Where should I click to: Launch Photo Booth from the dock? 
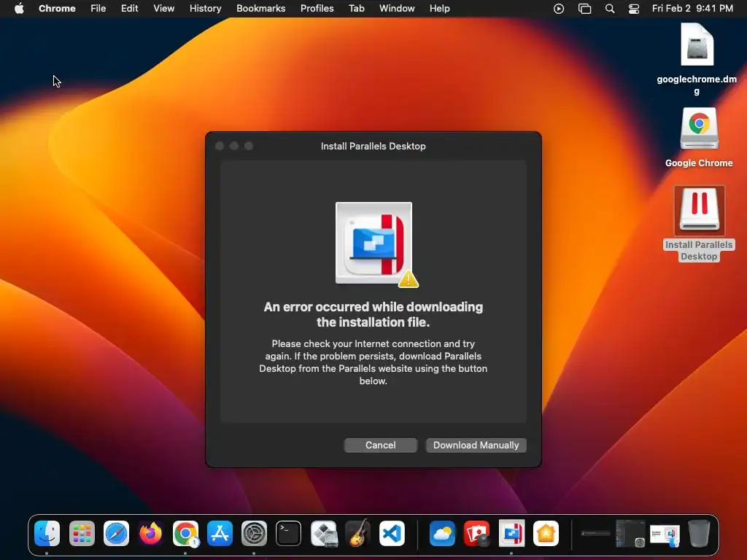pos(477,533)
